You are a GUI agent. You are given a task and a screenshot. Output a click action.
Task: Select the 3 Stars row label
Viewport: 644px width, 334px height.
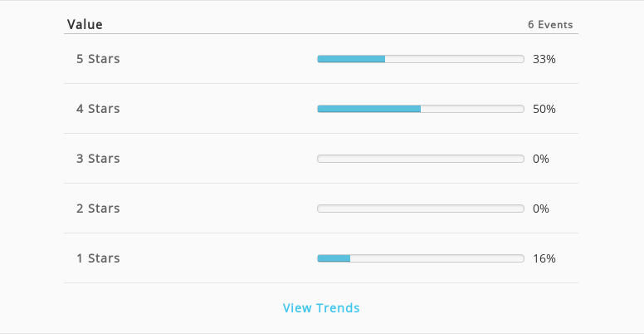pyautogui.click(x=98, y=159)
